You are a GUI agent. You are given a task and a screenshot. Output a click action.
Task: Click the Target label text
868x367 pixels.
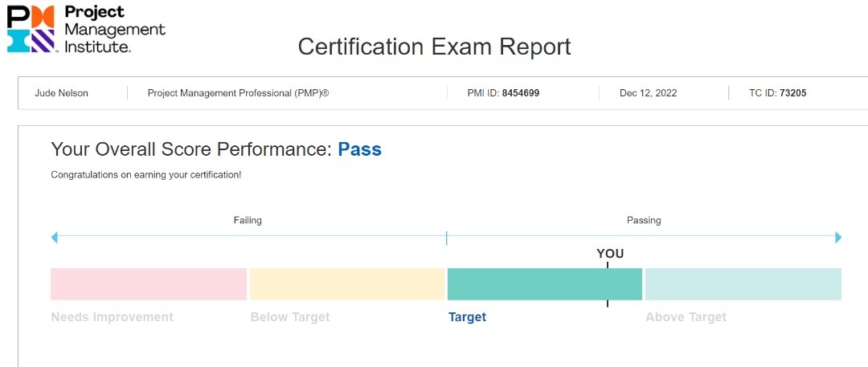467,317
